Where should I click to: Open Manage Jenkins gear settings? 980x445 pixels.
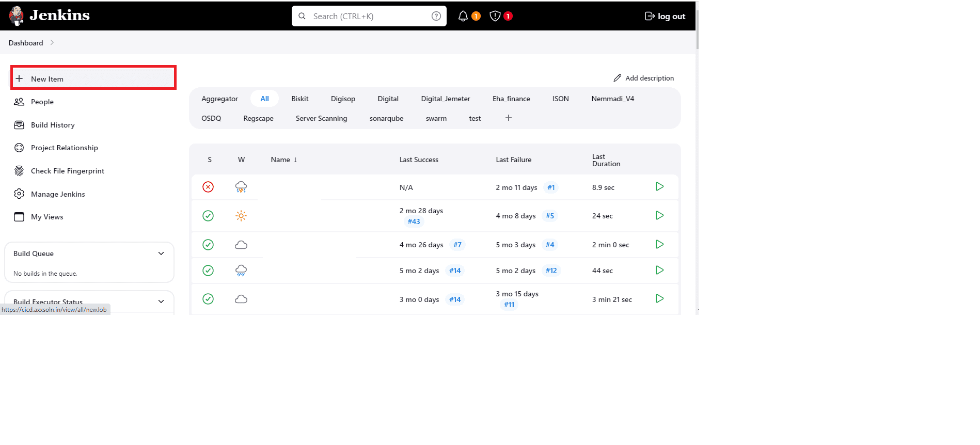coord(58,194)
